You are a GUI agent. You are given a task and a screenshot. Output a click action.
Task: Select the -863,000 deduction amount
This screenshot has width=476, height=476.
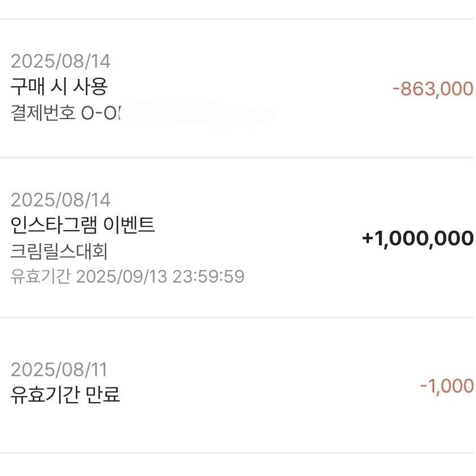tap(433, 89)
